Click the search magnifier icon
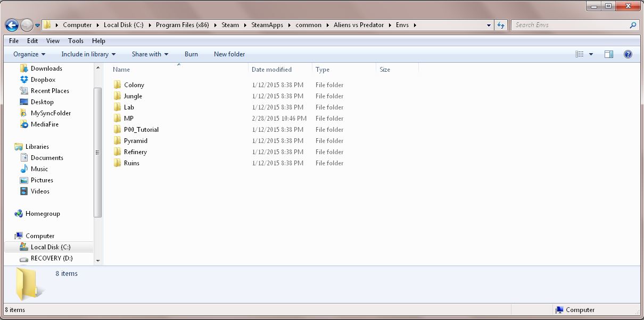The width and height of the screenshot is (644, 320). [633, 25]
